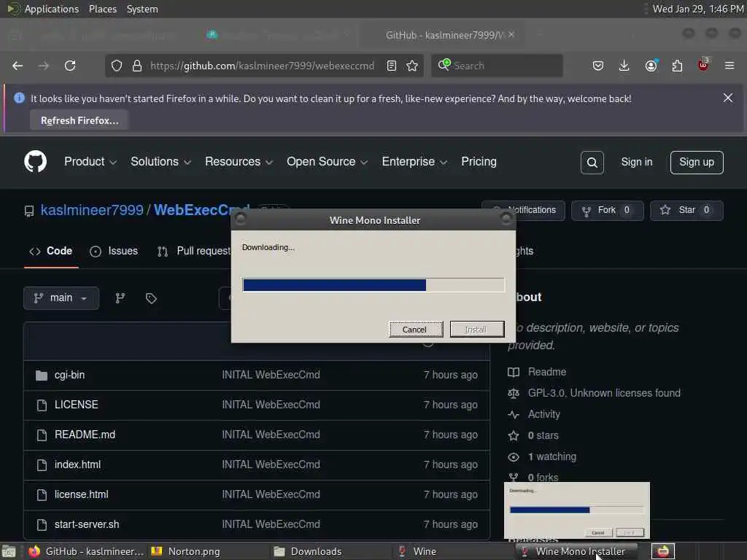Image resolution: width=747 pixels, height=560 pixels.
Task: Click the 1 watching entry
Action: coord(552,456)
